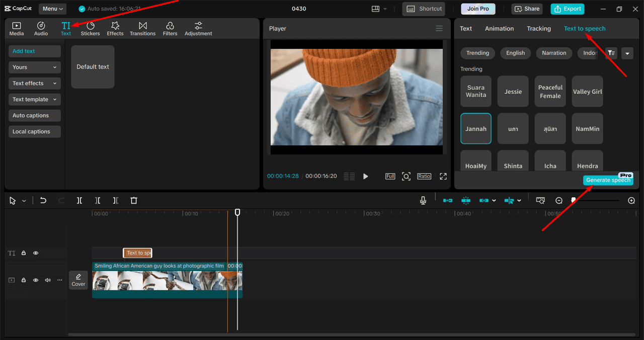The width and height of the screenshot is (644, 340).
Task: Open the Menu dropdown
Action: coord(52,9)
